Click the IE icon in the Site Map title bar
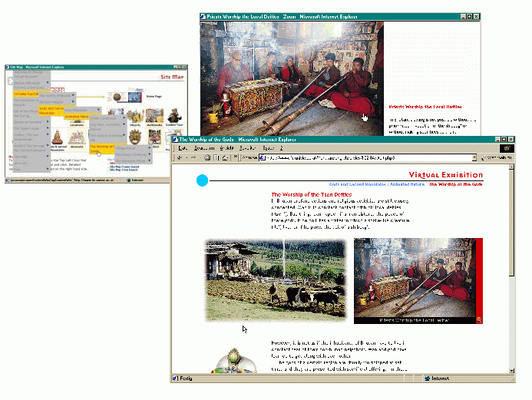 tap(7, 67)
